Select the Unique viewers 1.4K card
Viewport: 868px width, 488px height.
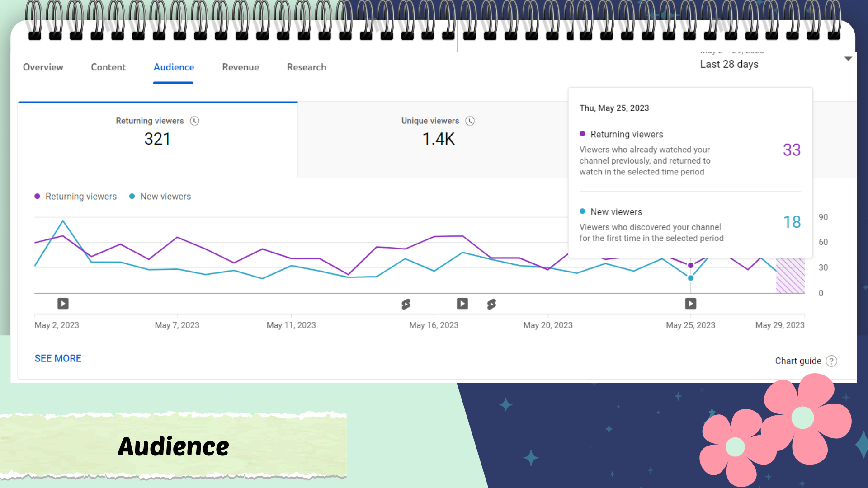[438, 140]
